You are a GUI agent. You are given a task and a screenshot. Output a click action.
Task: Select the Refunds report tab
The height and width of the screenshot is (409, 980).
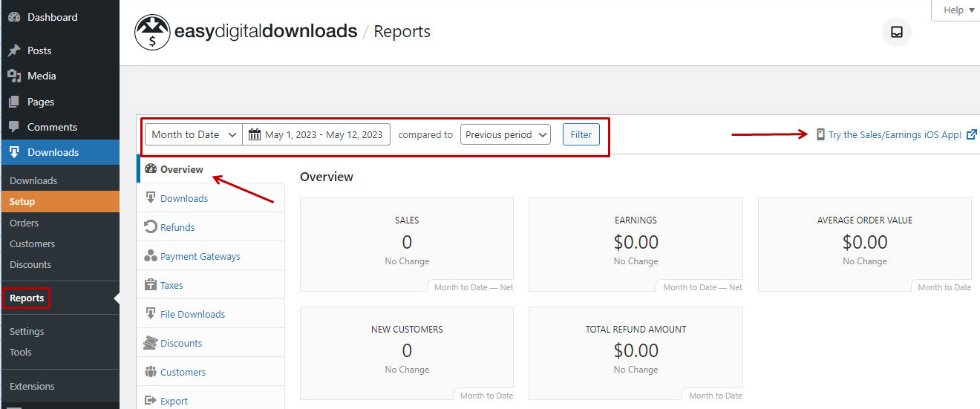click(211, 227)
